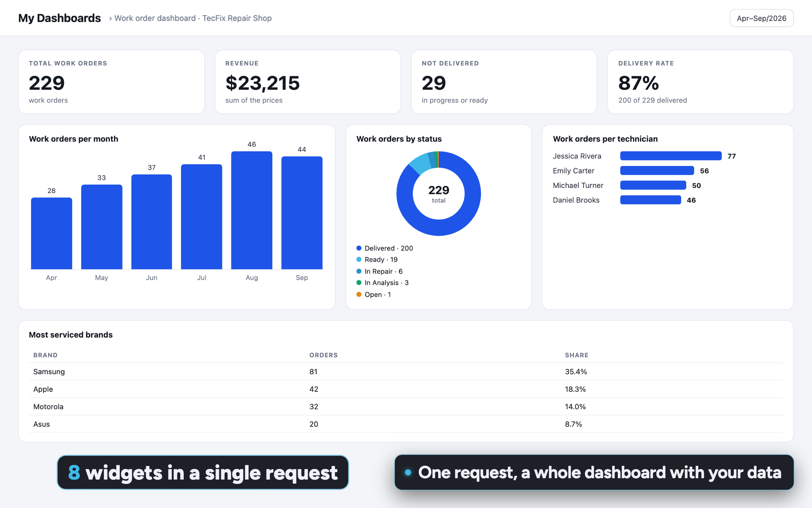
Task: Click the BRAND column header
Action: coord(45,355)
